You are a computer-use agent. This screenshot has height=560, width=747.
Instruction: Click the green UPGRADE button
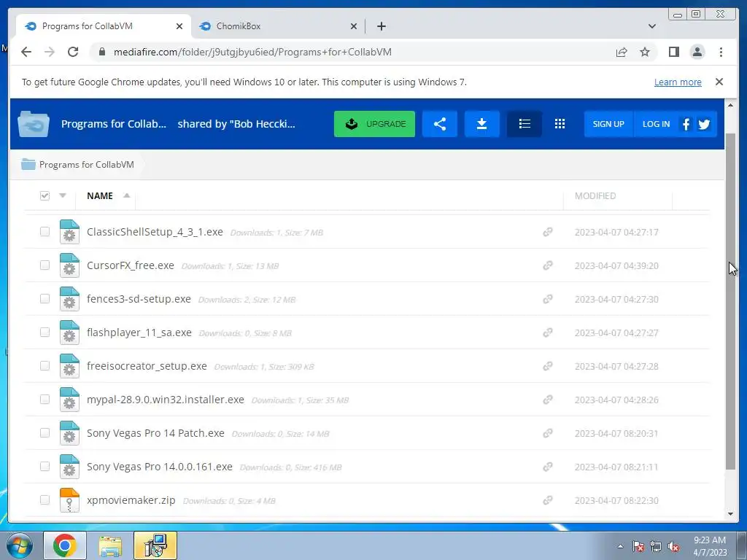pyautogui.click(x=374, y=124)
